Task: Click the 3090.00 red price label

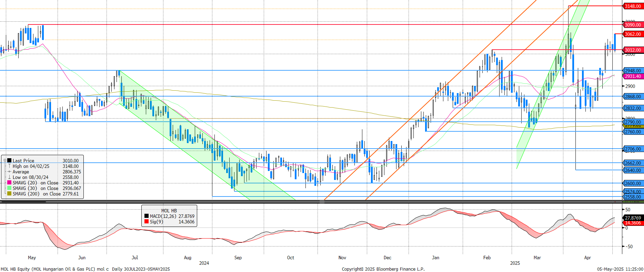Action: [x=633, y=25]
